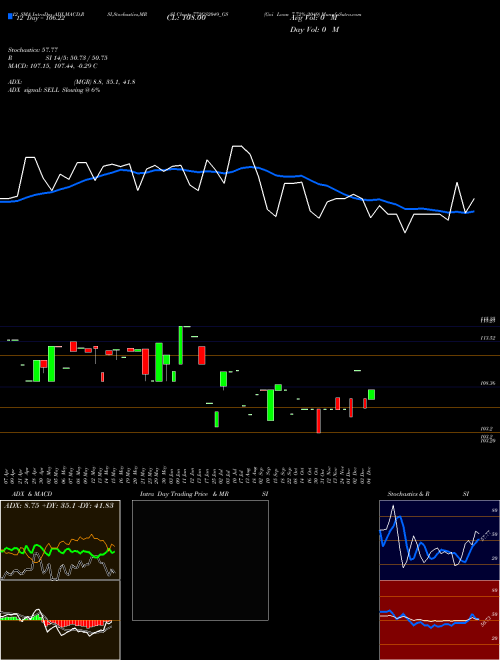The height and width of the screenshot is (660, 500).
Task: Click the red RSI chart panel
Action: coord(439,620)
